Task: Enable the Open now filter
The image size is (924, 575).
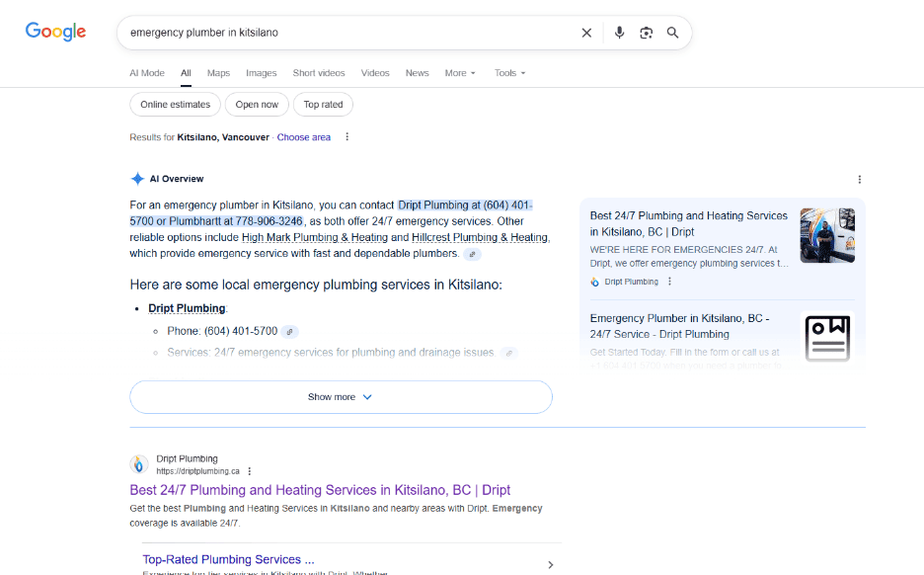Action: point(257,104)
